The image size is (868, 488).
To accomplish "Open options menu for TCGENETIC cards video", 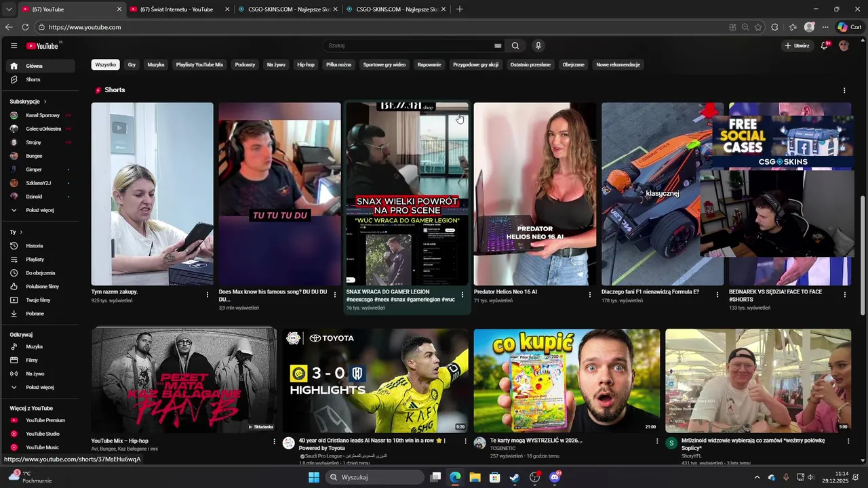I will point(657,441).
